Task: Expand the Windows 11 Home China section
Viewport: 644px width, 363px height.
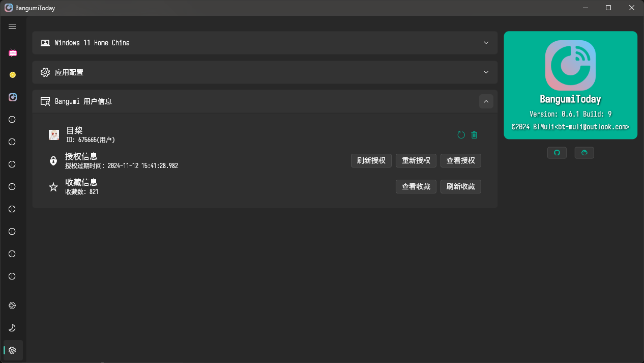Action: tap(486, 43)
